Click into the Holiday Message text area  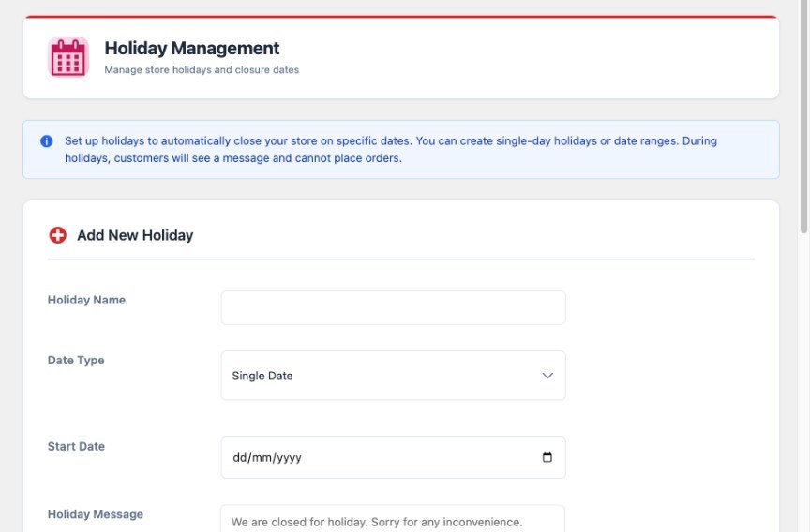(392, 519)
